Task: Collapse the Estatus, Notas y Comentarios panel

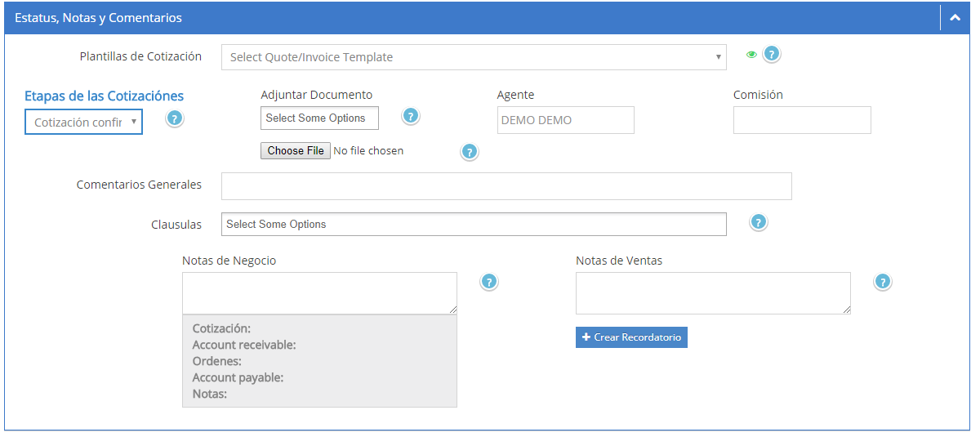Action: point(954,17)
